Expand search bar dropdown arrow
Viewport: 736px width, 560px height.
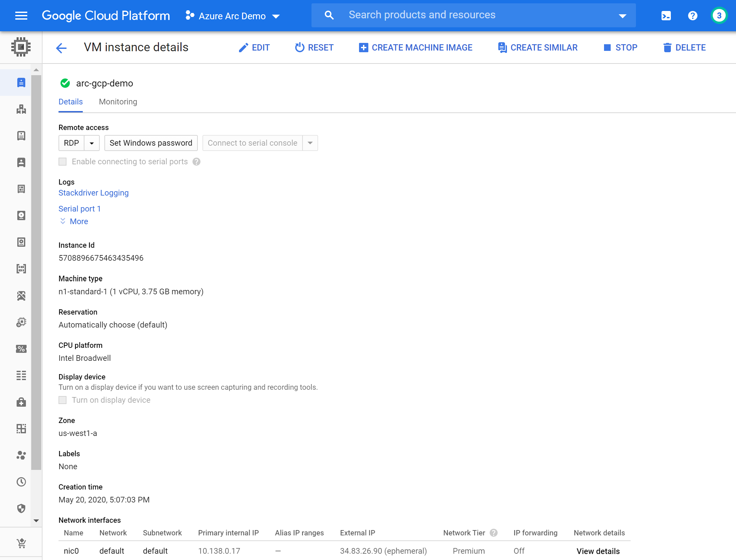pos(622,16)
